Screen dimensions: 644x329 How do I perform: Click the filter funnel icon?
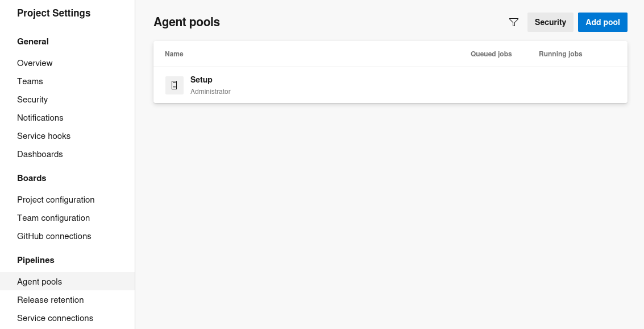click(513, 22)
